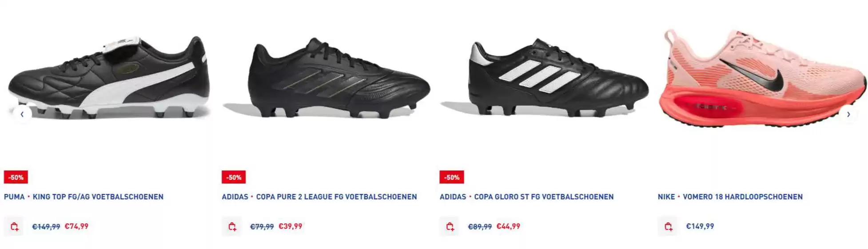Click the -50% badge on Puma shoe

click(x=16, y=177)
